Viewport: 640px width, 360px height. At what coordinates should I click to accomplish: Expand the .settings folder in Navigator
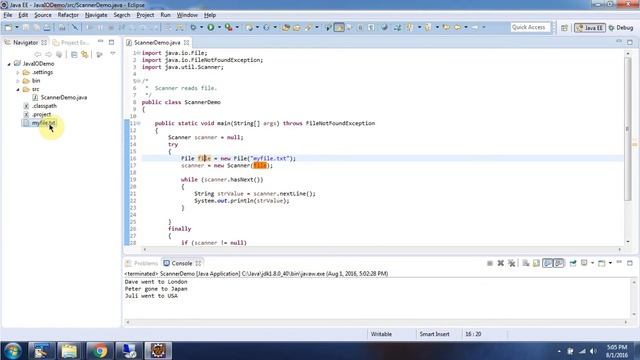pyautogui.click(x=18, y=72)
